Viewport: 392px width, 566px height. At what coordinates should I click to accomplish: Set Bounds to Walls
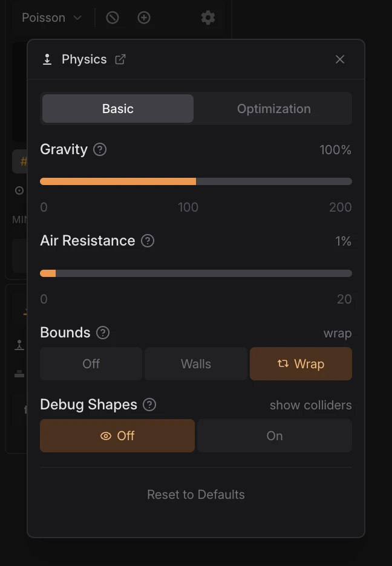pyautogui.click(x=195, y=363)
